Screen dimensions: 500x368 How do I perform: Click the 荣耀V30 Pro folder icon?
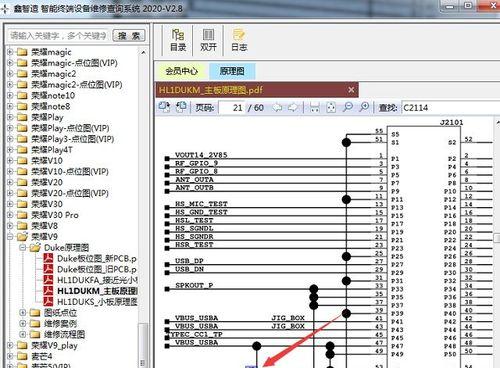coord(22,215)
